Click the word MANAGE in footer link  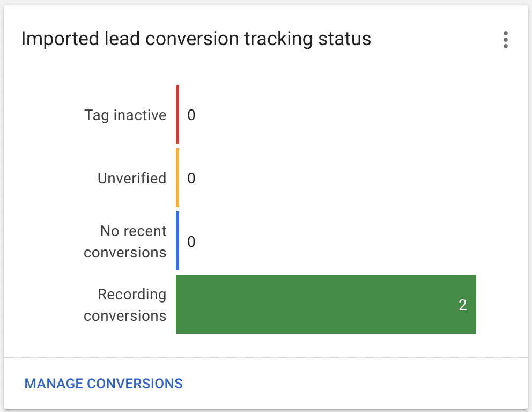(54, 384)
